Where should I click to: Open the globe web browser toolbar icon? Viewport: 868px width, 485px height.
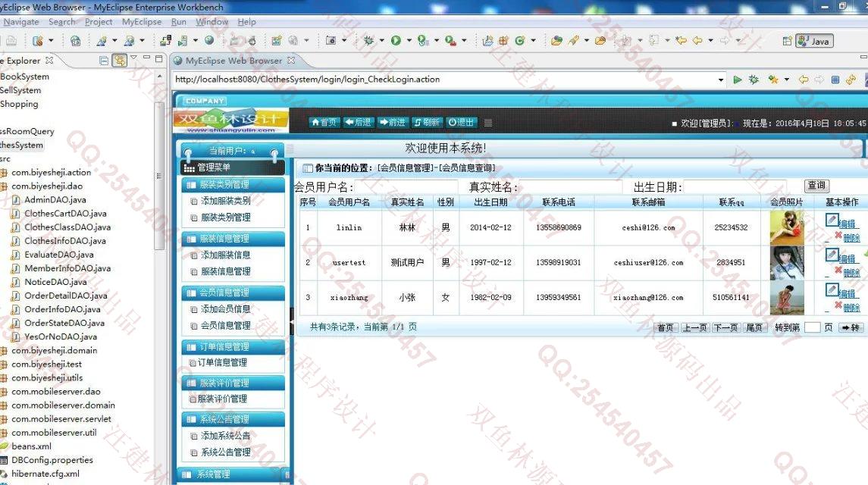coord(209,40)
